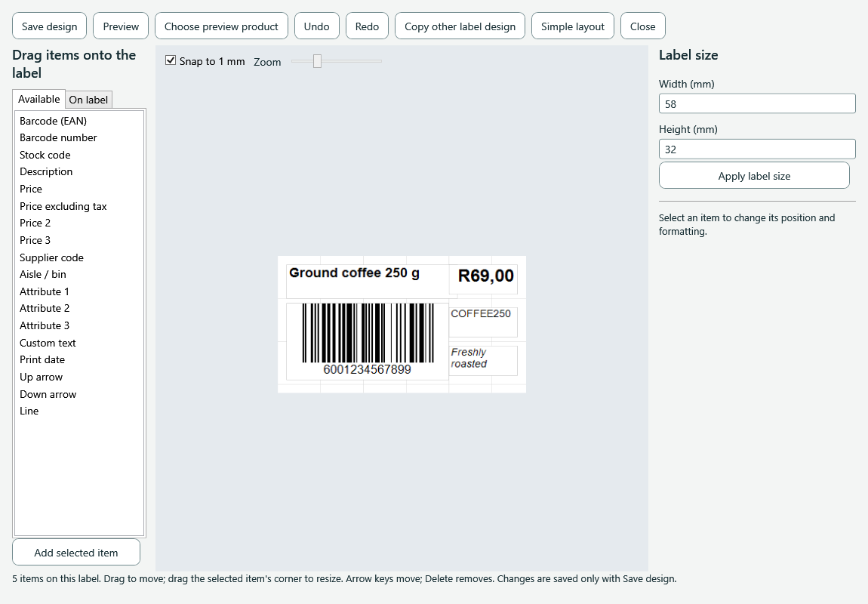Select the barcode graphic on the label

368,341
